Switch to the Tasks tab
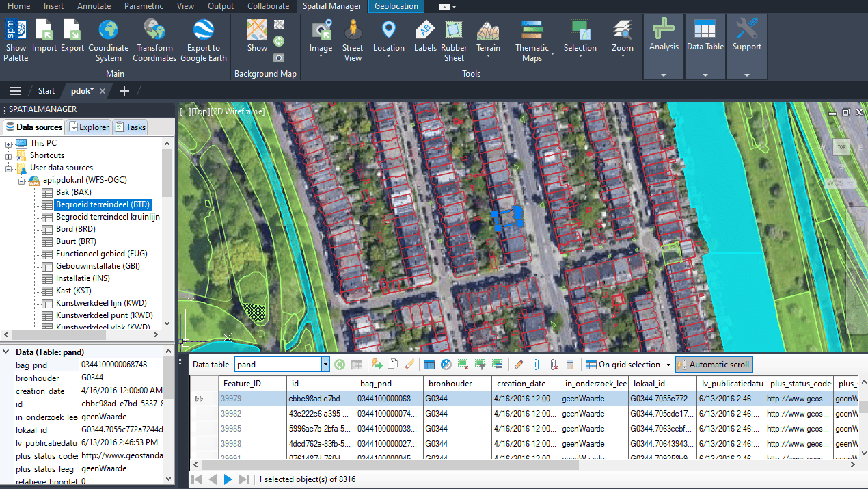The height and width of the screenshot is (489, 868). tap(130, 127)
